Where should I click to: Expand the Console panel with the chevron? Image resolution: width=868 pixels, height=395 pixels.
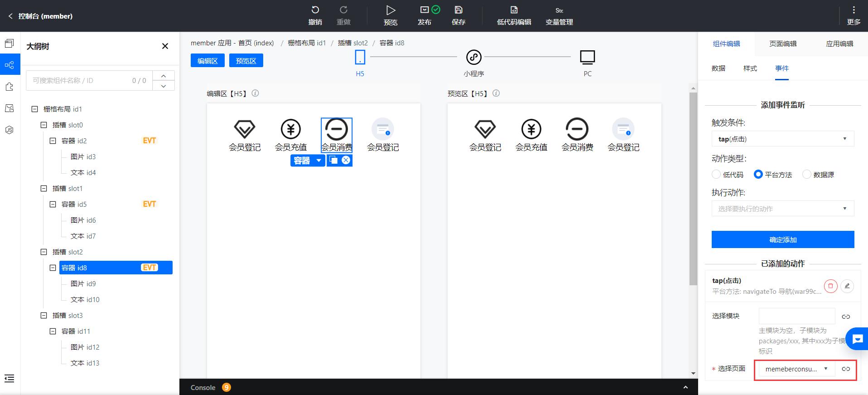click(685, 387)
